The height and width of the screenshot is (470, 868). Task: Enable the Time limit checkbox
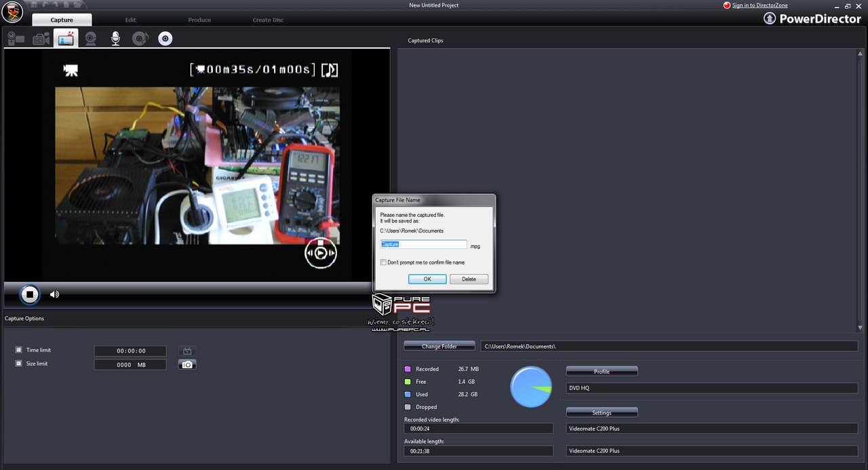click(19, 350)
